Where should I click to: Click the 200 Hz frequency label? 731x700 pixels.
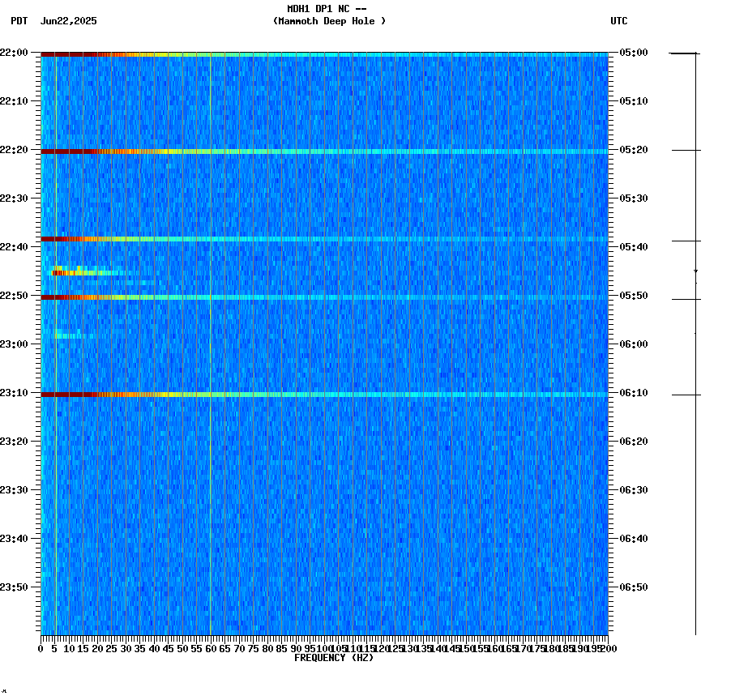[x=606, y=649]
